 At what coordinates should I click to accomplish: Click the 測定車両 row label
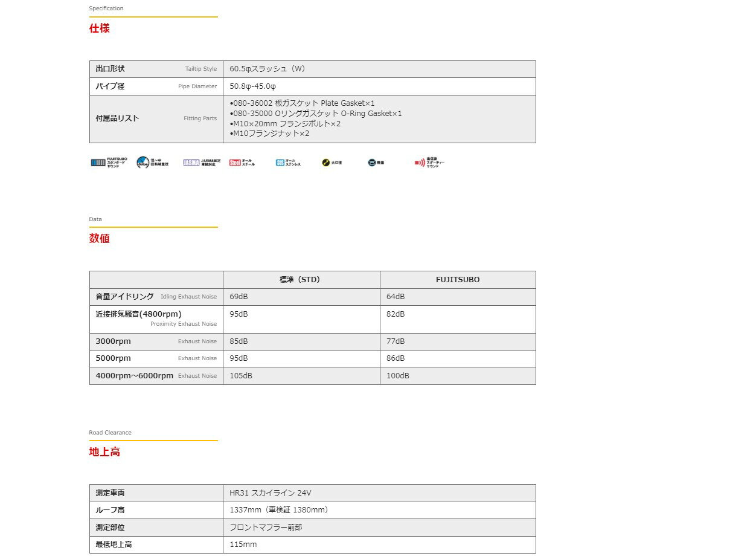click(x=110, y=493)
